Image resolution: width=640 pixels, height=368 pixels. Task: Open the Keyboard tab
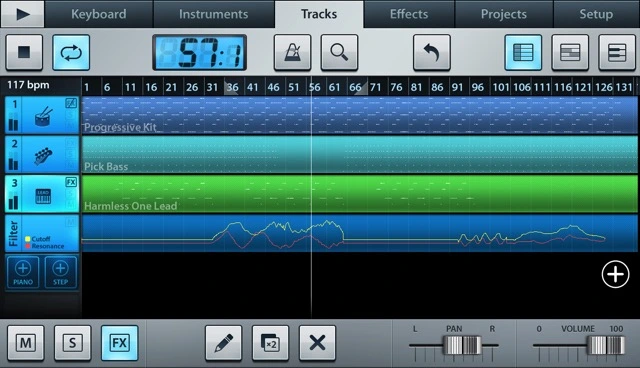(99, 14)
